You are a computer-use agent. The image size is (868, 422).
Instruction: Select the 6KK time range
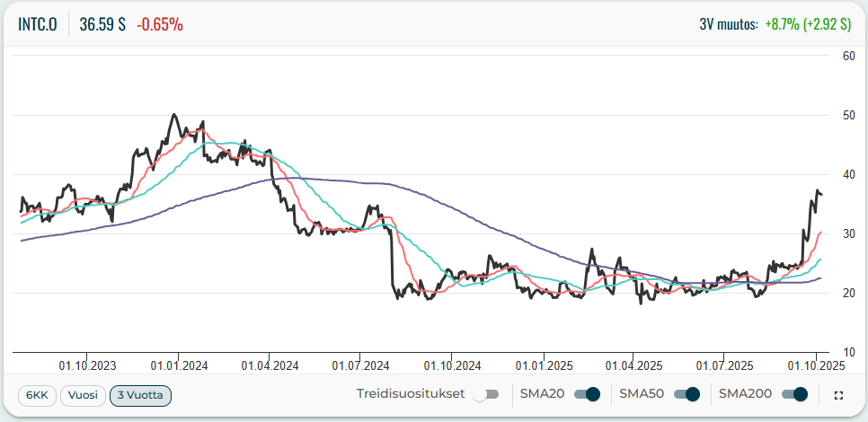[37, 394]
